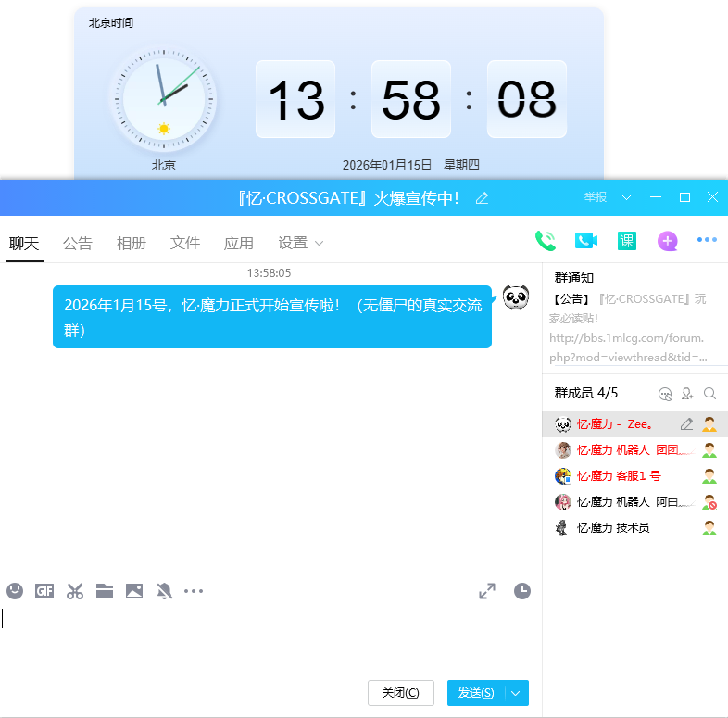
Task: Select member 忆·魔力 机器人 阿白
Action: point(635,502)
